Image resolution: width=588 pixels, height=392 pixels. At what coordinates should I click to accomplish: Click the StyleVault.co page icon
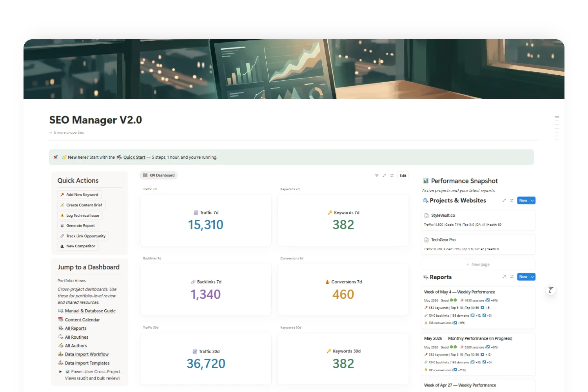pyautogui.click(x=426, y=215)
